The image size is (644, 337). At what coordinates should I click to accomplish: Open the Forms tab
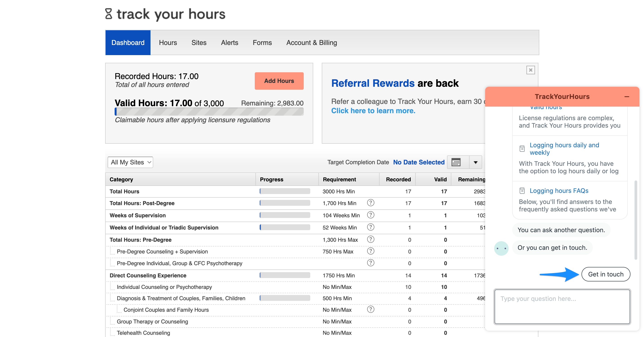pos(262,42)
